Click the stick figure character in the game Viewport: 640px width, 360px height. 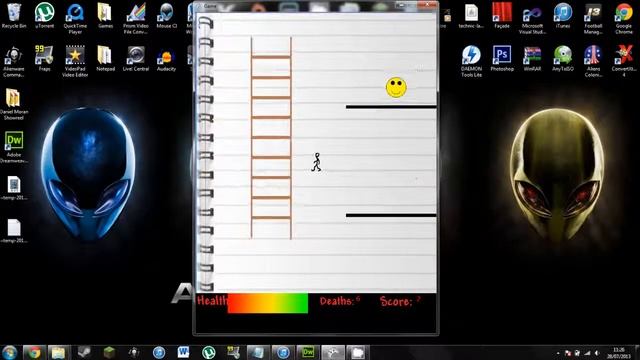pos(317,162)
